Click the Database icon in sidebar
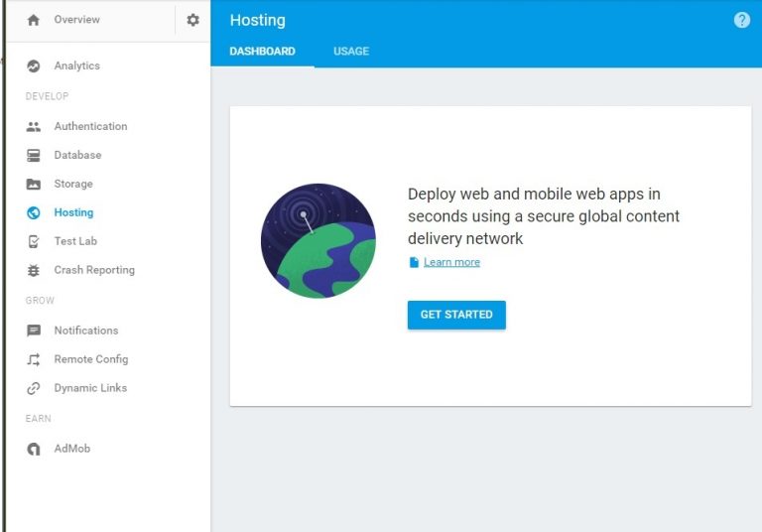 (x=34, y=156)
